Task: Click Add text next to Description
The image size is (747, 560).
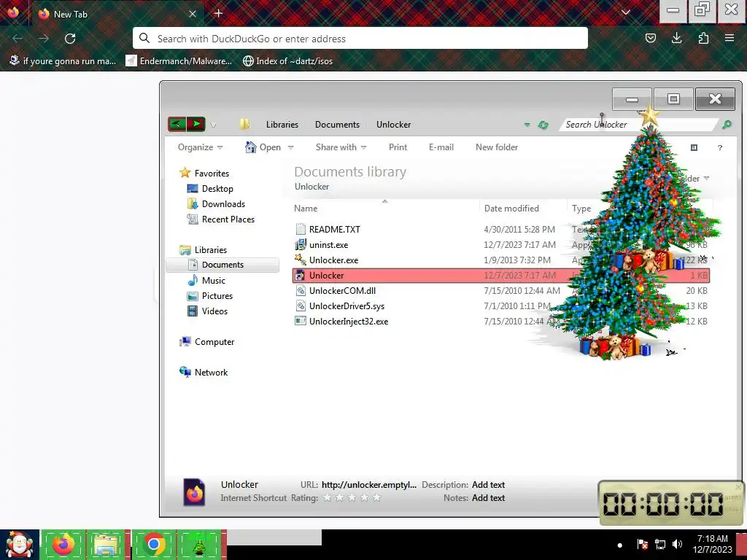Action: (x=488, y=485)
